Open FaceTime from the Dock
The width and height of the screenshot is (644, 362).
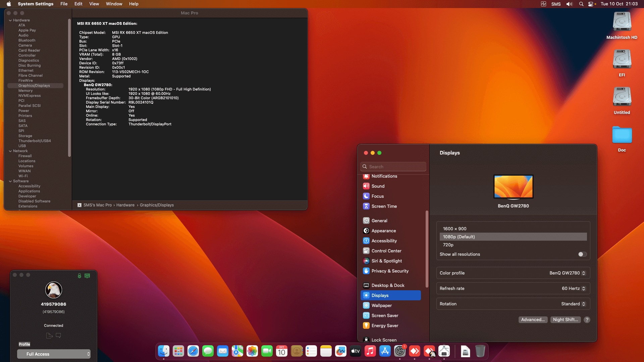click(x=267, y=351)
